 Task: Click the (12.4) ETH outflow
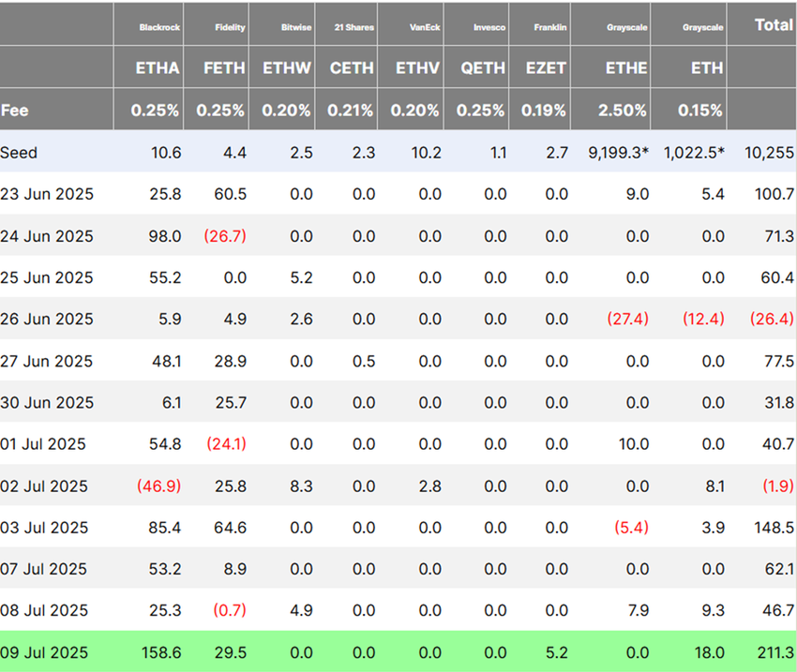[703, 319]
